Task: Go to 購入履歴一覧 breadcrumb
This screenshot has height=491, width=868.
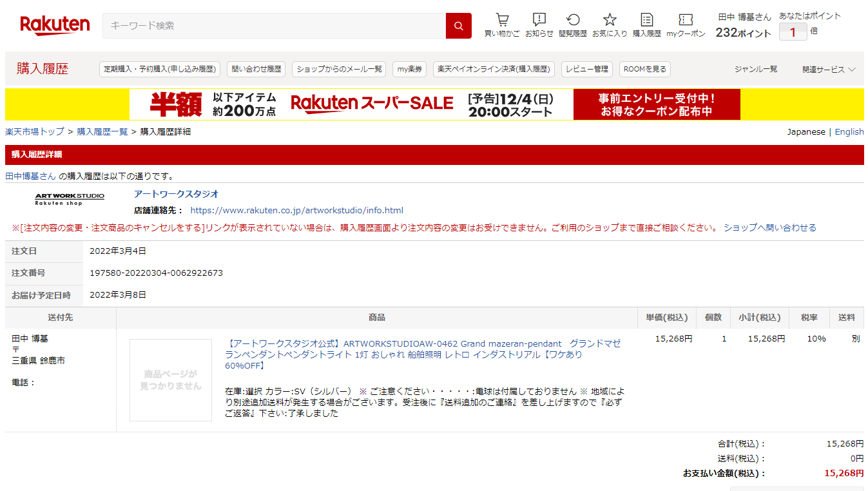Action: [x=102, y=131]
